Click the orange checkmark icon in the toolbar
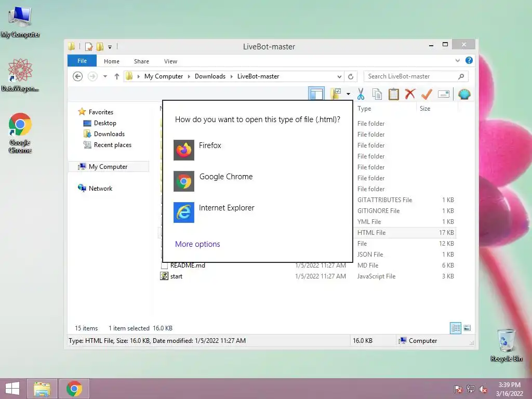 tap(427, 94)
